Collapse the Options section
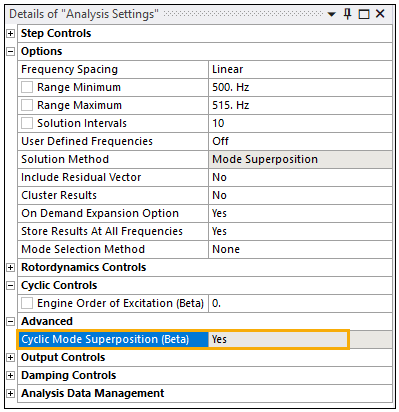399x412 pixels. pyautogui.click(x=11, y=51)
